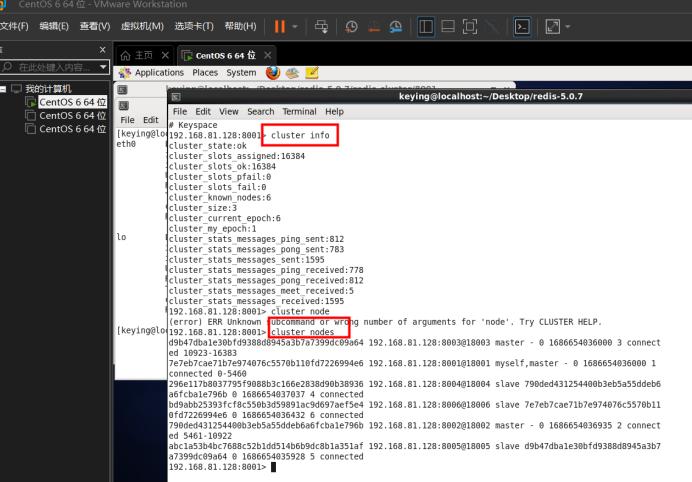The image size is (692, 482).
Task: Toggle the thumbnail bar view icon
Action: pyautogui.click(x=448, y=26)
